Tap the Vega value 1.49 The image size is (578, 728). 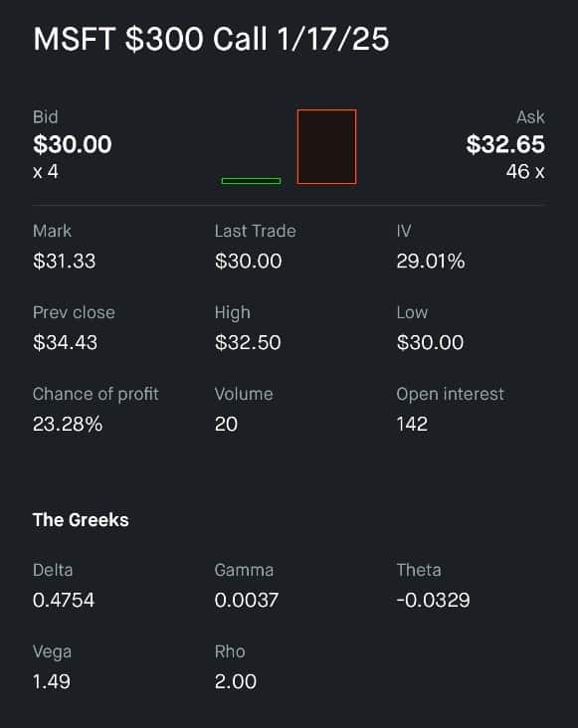[x=52, y=681]
